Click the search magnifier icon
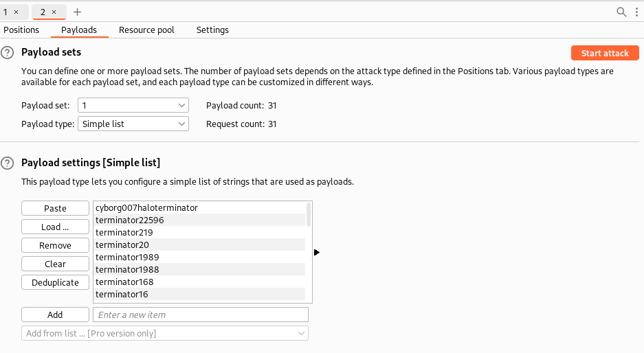This screenshot has height=353, width=644. pos(621,12)
